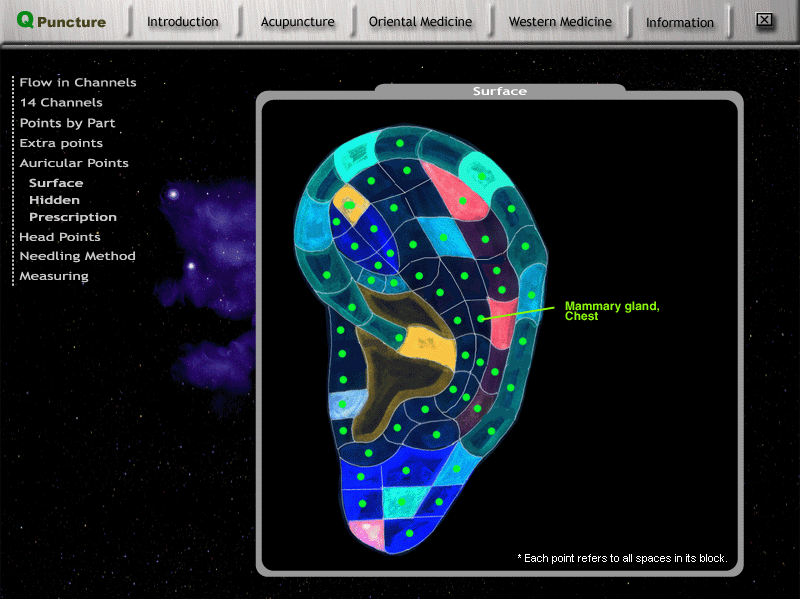Open Head Points section
Screen dimensions: 800x599
(59, 237)
